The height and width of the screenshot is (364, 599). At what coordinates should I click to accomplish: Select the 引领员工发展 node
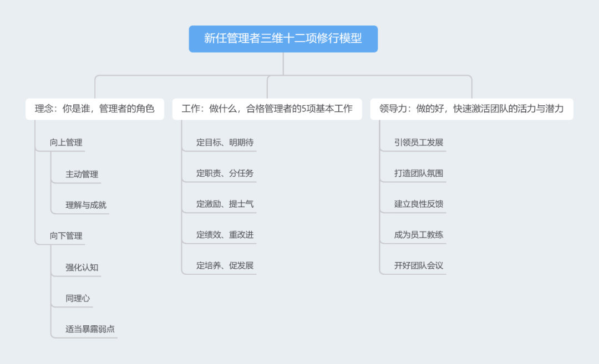click(419, 143)
